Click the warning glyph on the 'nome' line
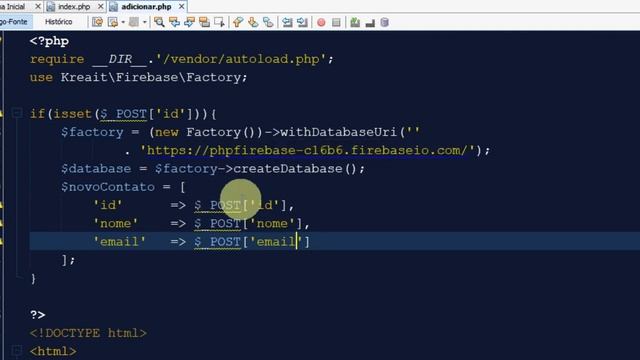Image resolution: width=640 pixels, height=360 pixels. 1,223
